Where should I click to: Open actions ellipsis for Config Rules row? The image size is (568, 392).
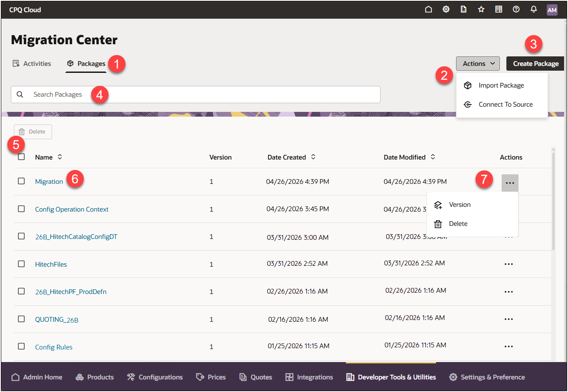point(509,346)
